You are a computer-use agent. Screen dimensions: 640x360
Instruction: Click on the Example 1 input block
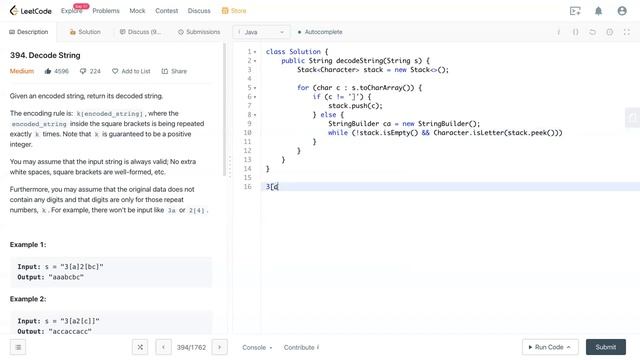[x=111, y=272]
